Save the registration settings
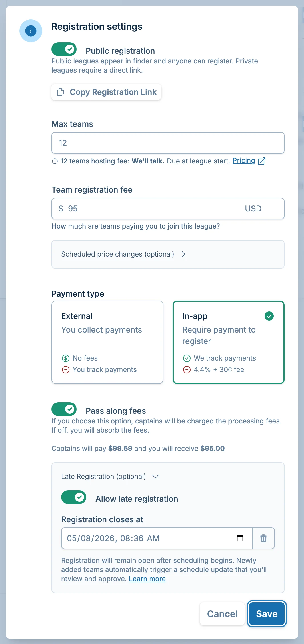 coord(266,614)
